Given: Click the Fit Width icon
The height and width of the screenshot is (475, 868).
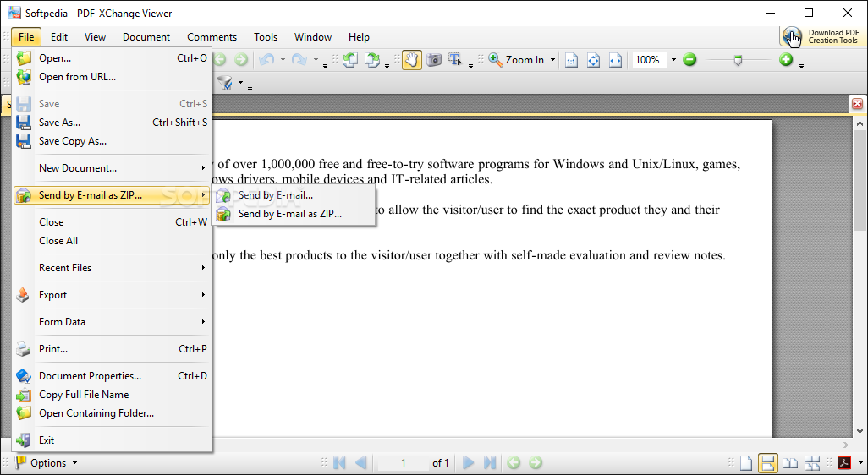Looking at the screenshot, I should click(616, 60).
